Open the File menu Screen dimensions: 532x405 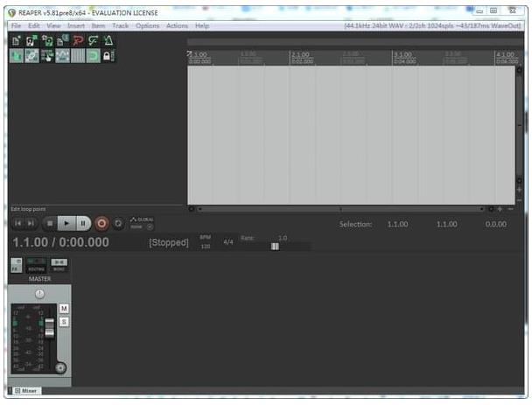click(16, 25)
